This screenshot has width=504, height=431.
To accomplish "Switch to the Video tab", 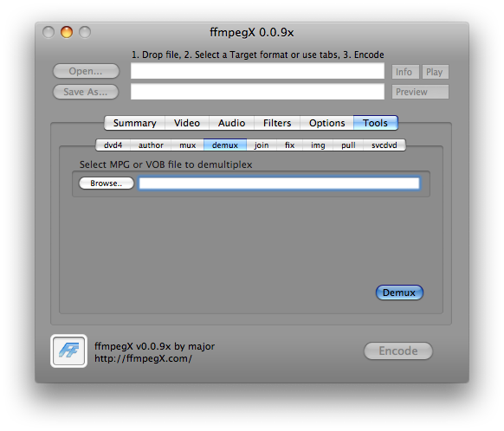I will coord(187,123).
